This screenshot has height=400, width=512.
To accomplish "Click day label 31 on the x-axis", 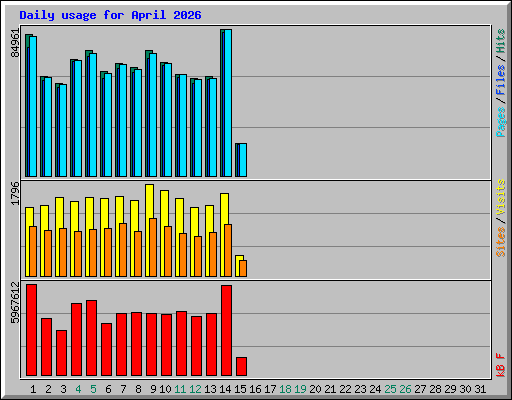I will click(480, 389).
